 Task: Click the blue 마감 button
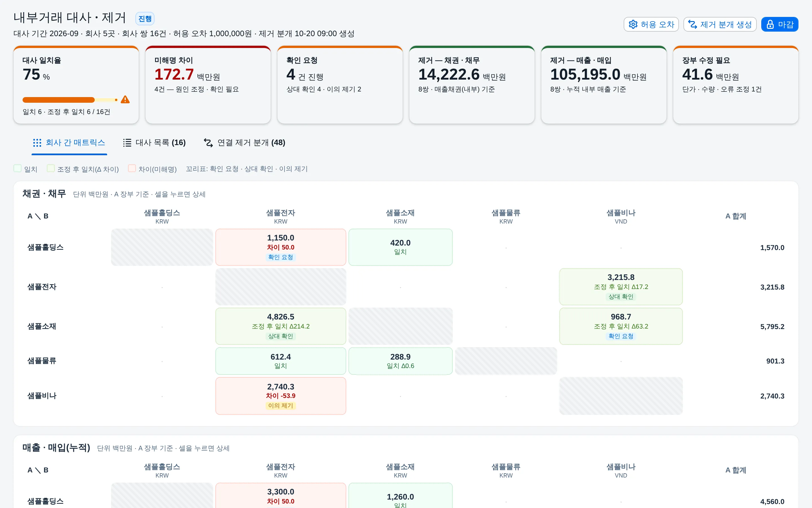click(x=780, y=24)
